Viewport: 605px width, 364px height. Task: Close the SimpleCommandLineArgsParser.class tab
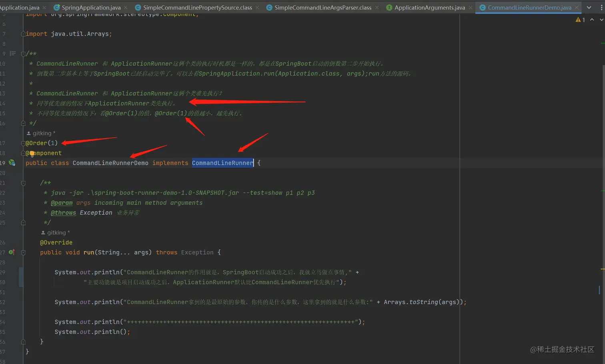point(377,7)
